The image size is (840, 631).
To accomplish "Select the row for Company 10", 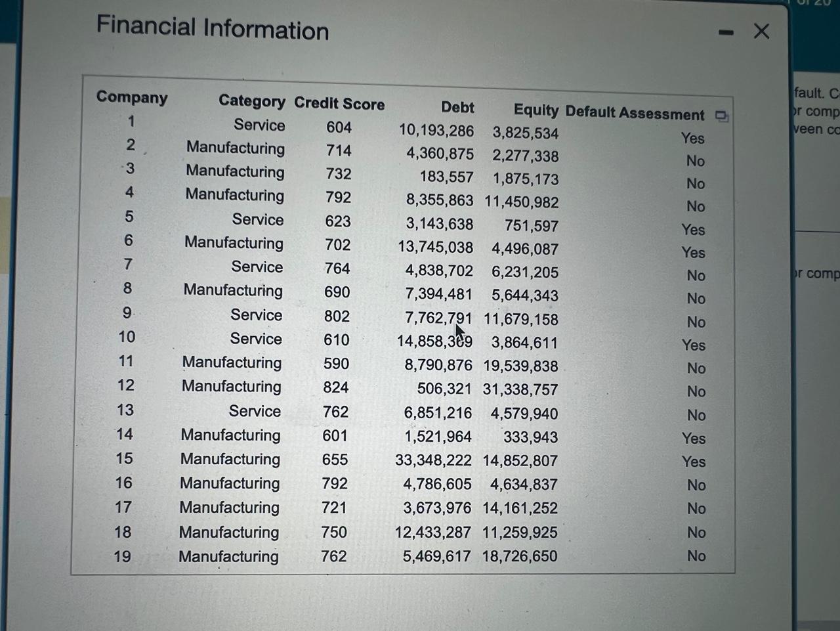I will coord(394,340).
